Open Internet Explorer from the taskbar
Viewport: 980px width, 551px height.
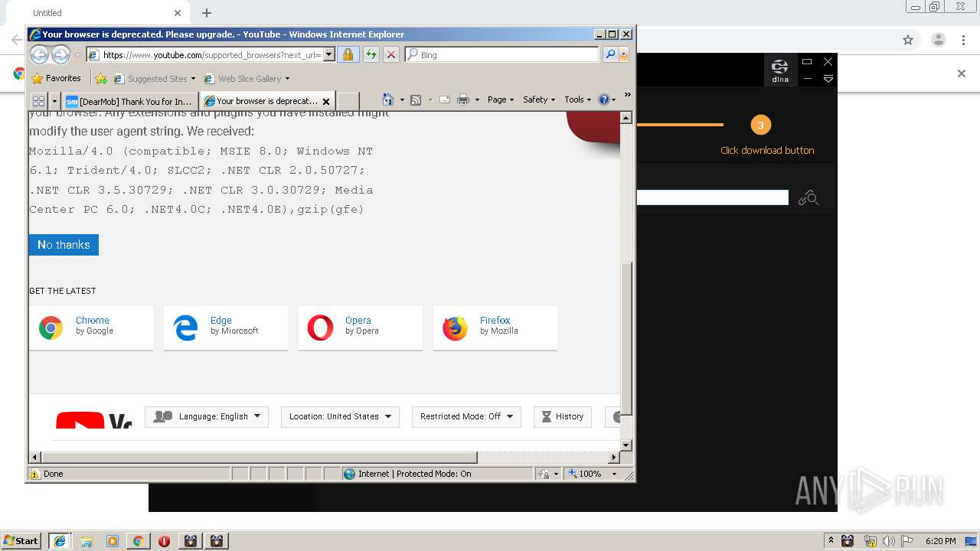click(x=59, y=541)
